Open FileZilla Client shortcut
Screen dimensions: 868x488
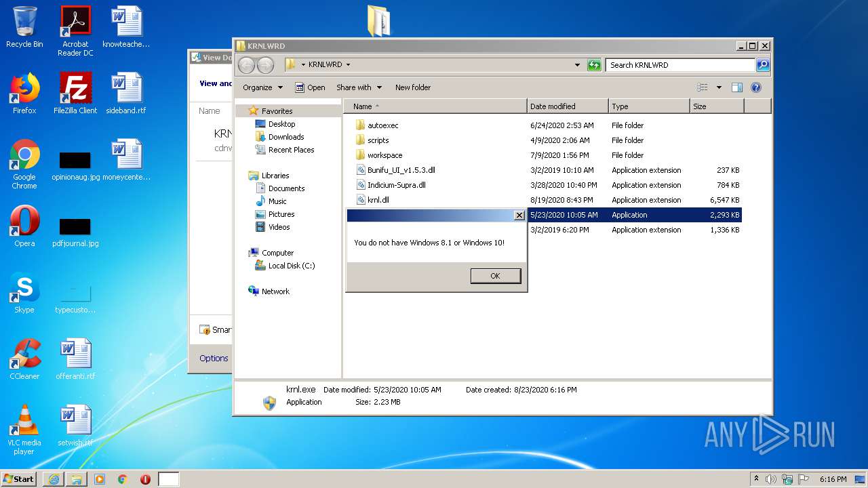(x=75, y=94)
